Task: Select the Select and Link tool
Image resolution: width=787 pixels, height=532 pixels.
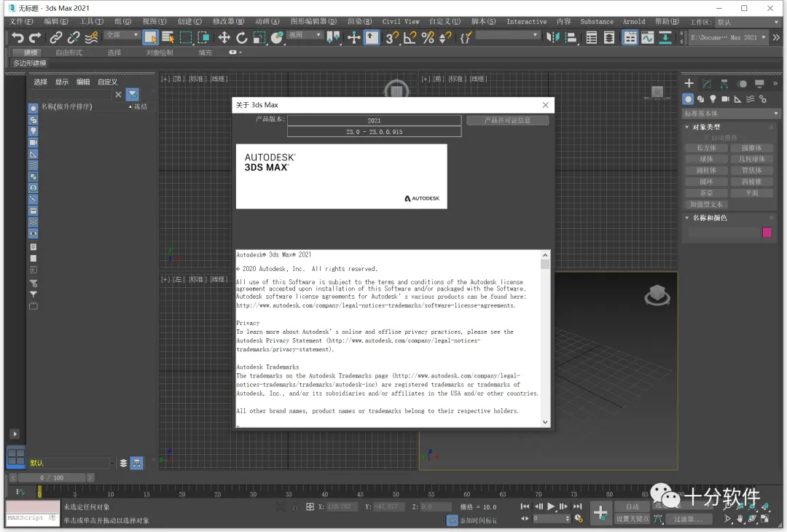Action: pos(55,38)
